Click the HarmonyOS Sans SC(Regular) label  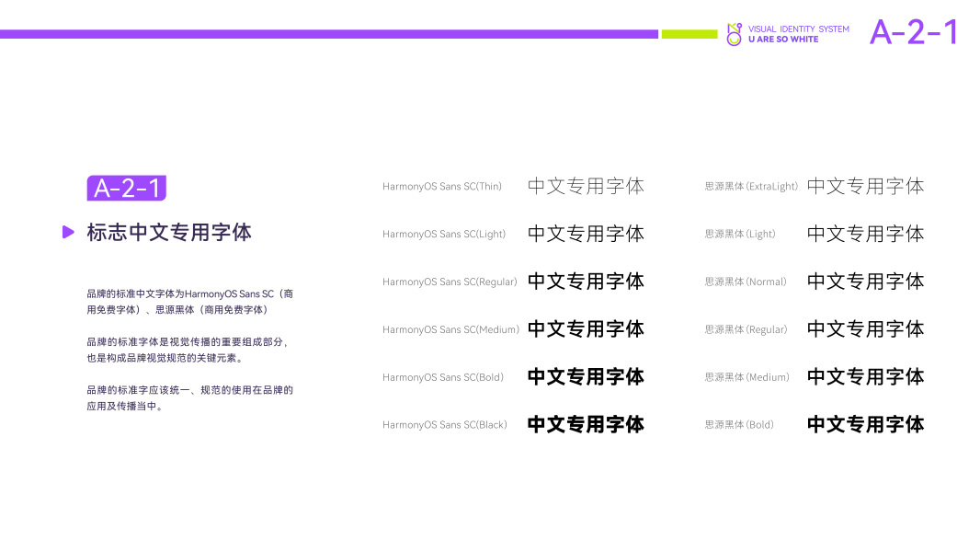coord(450,282)
